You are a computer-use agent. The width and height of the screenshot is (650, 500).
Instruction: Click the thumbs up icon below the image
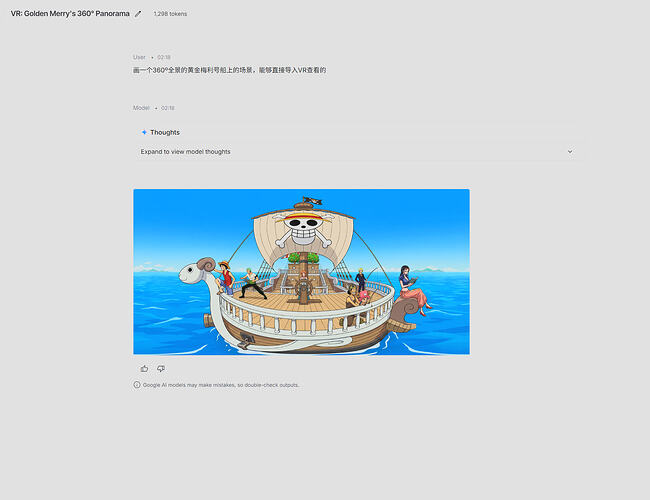pyautogui.click(x=144, y=369)
